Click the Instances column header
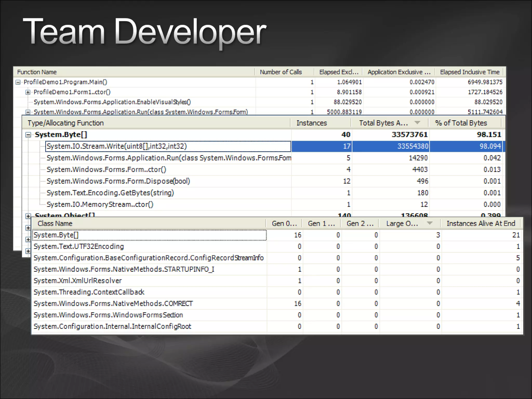This screenshot has width=532, height=399. click(x=321, y=123)
